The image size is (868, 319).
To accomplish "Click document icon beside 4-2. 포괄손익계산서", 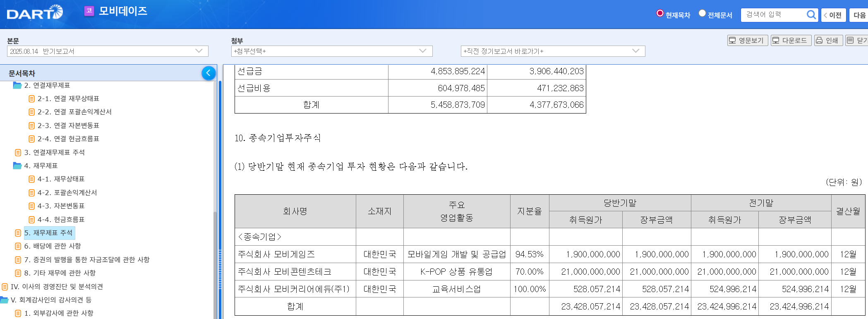I will pos(31,193).
